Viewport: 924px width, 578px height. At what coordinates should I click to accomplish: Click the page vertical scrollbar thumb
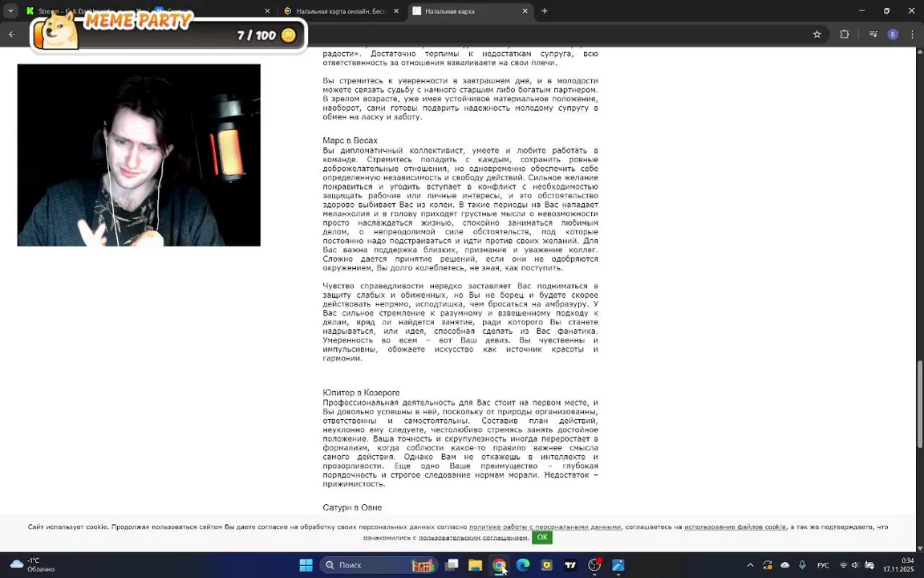pos(919,404)
